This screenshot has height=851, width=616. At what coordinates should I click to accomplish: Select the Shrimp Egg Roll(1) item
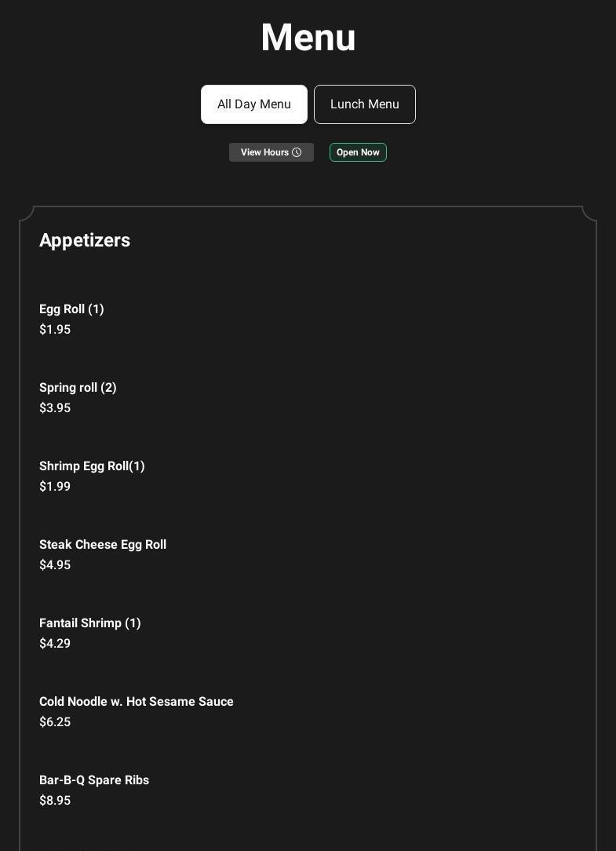(x=92, y=466)
